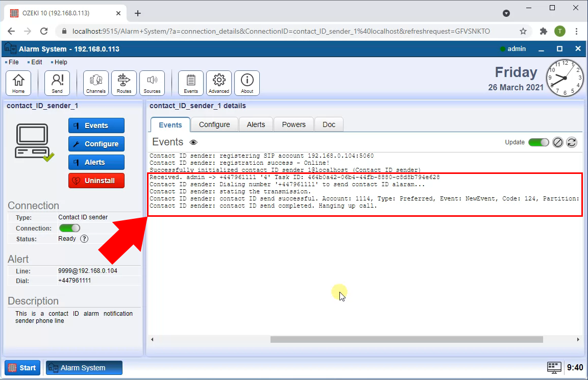Screen dimensions: 588x380
Task: Open the Advanced settings gear icon
Action: tap(219, 83)
